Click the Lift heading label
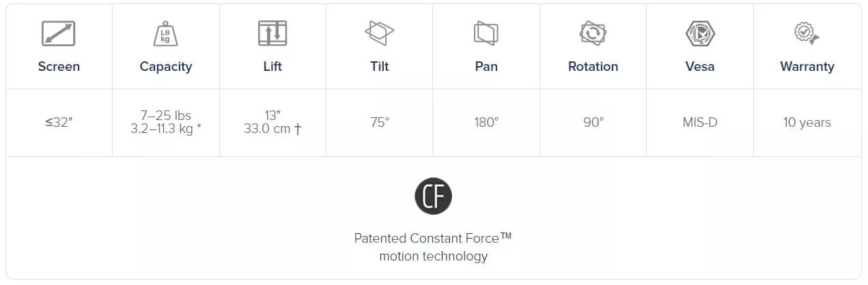This screenshot has width=868, height=285. point(272,67)
